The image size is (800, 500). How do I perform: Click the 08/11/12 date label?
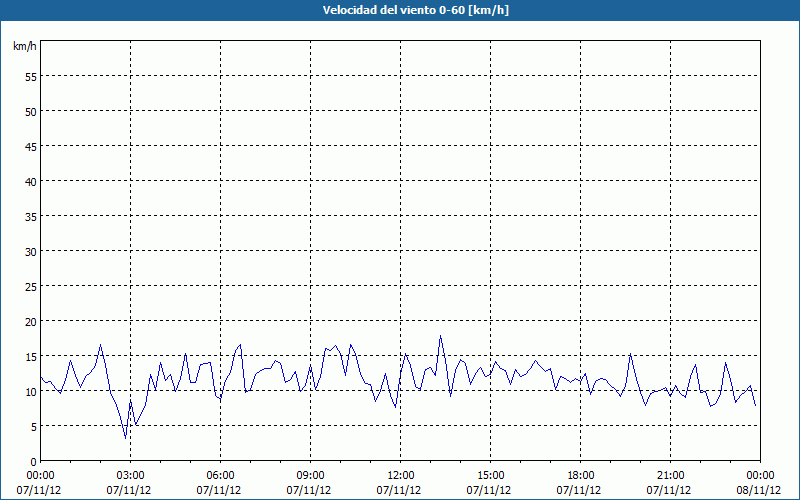[759, 490]
